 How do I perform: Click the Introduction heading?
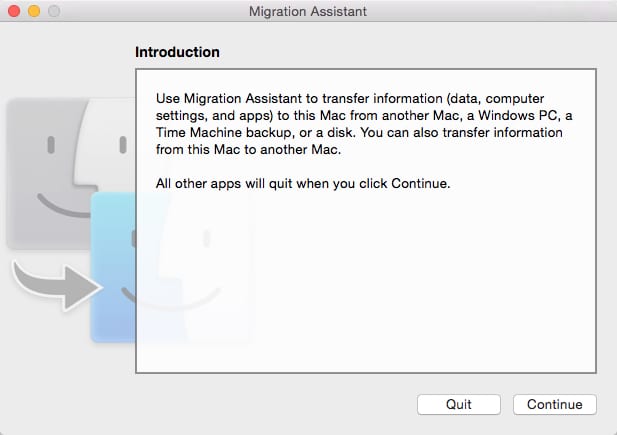177,51
